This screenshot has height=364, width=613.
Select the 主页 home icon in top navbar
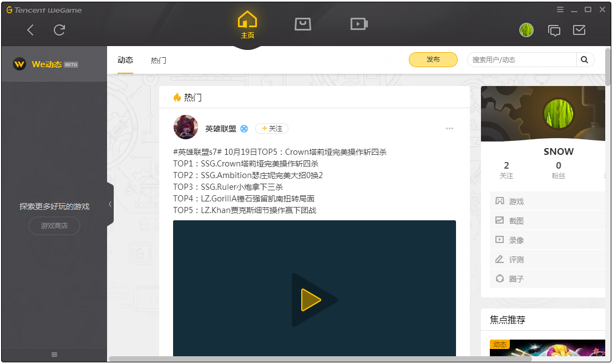tap(247, 22)
